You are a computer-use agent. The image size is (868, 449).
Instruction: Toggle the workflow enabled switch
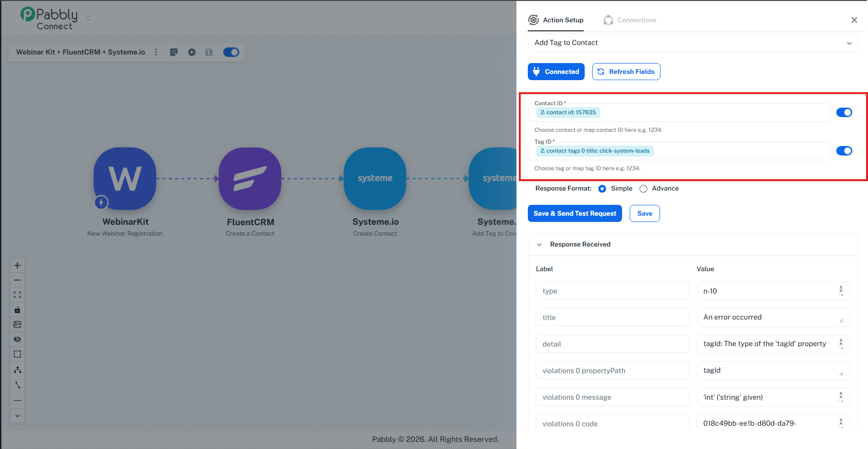(231, 52)
